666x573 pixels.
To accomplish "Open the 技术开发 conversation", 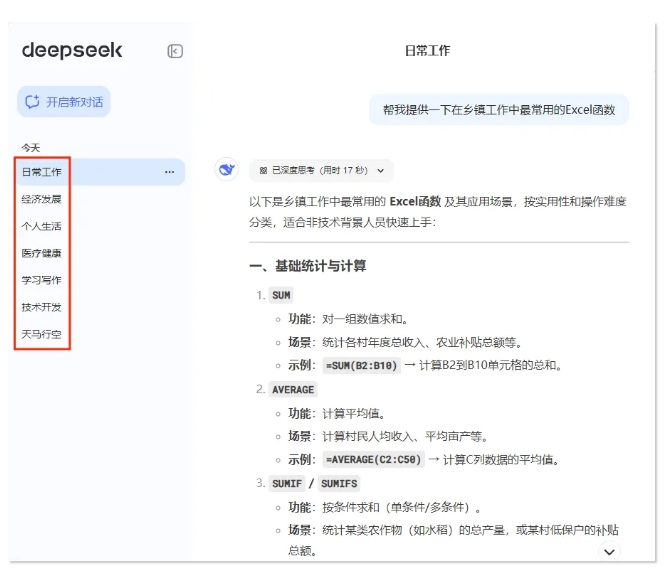I will [42, 307].
